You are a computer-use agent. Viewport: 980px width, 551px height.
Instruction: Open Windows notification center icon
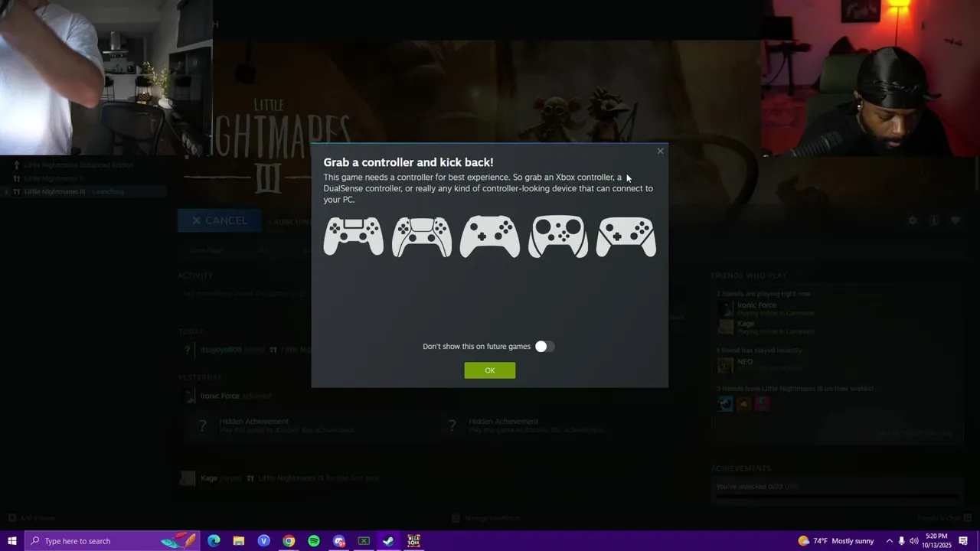[x=963, y=541]
